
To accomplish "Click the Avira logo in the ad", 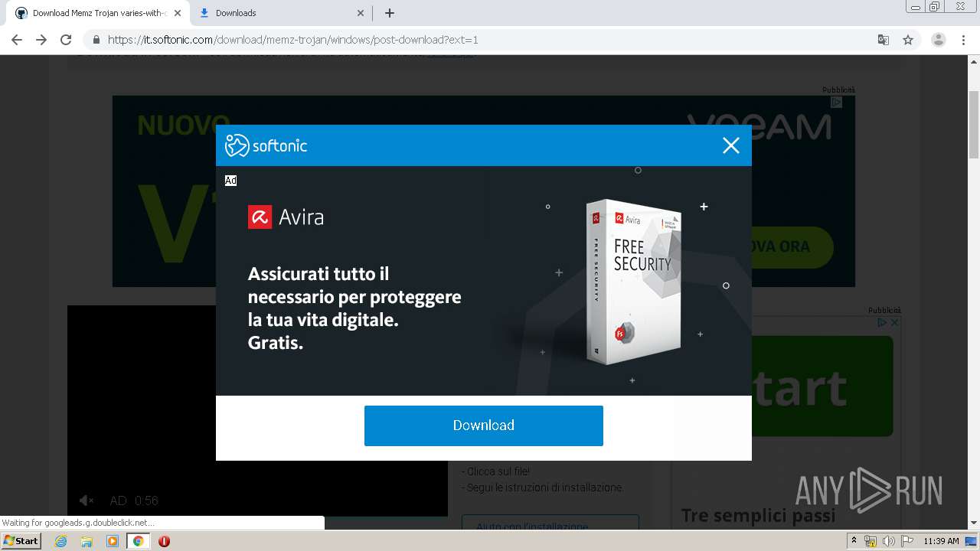I will coord(286,217).
